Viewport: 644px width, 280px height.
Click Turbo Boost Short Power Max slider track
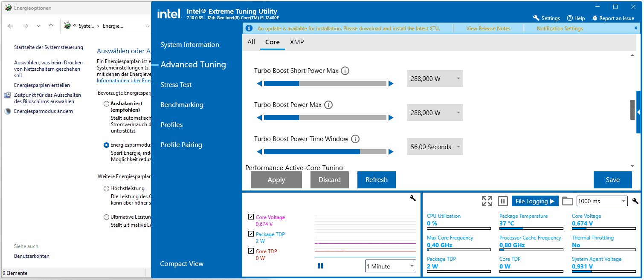tap(325, 84)
